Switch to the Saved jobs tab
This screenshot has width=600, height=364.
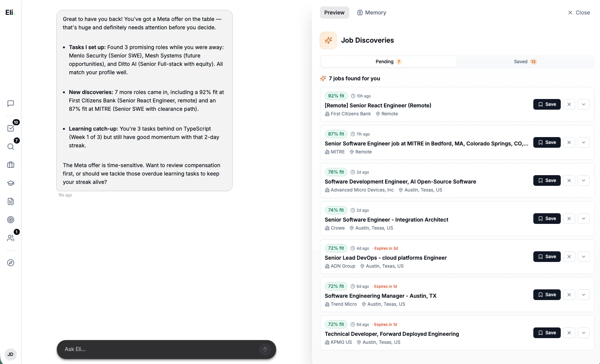tap(525, 62)
